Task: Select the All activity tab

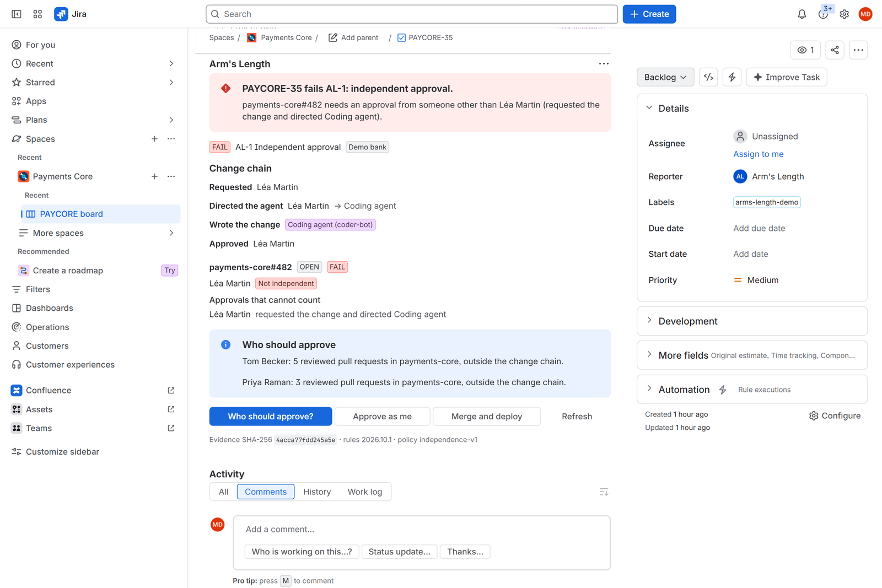Action: point(223,492)
